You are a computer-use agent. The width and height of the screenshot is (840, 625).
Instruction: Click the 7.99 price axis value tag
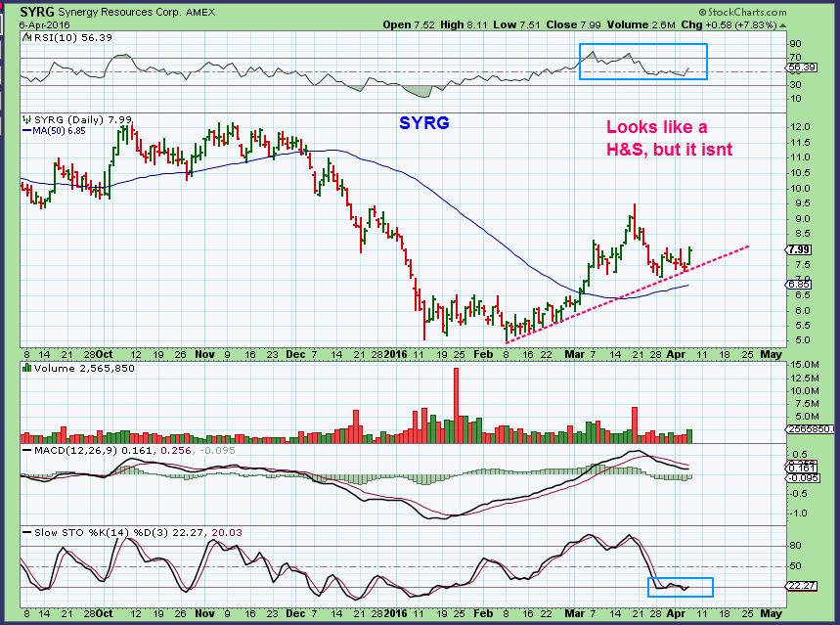(799, 249)
